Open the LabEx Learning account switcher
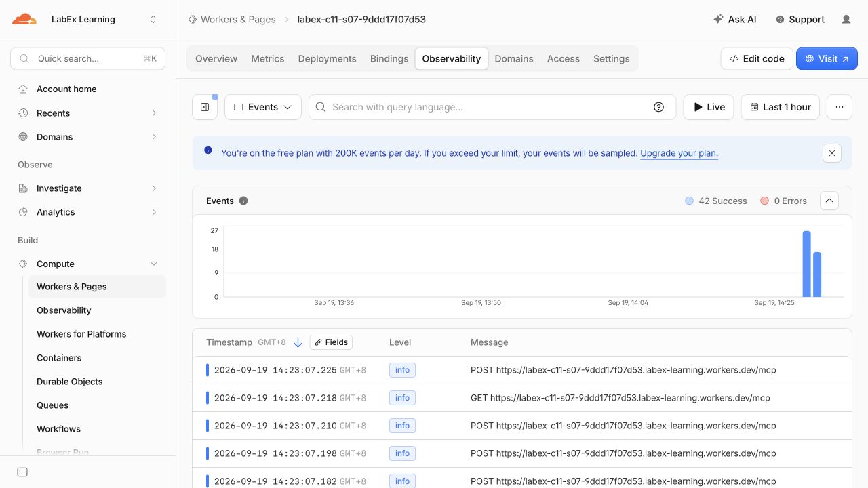The height and width of the screenshot is (488, 868). pos(103,19)
